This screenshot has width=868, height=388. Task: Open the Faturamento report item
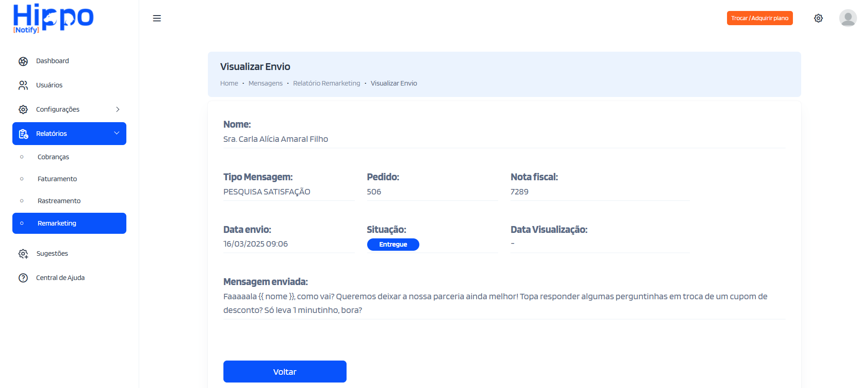57,179
